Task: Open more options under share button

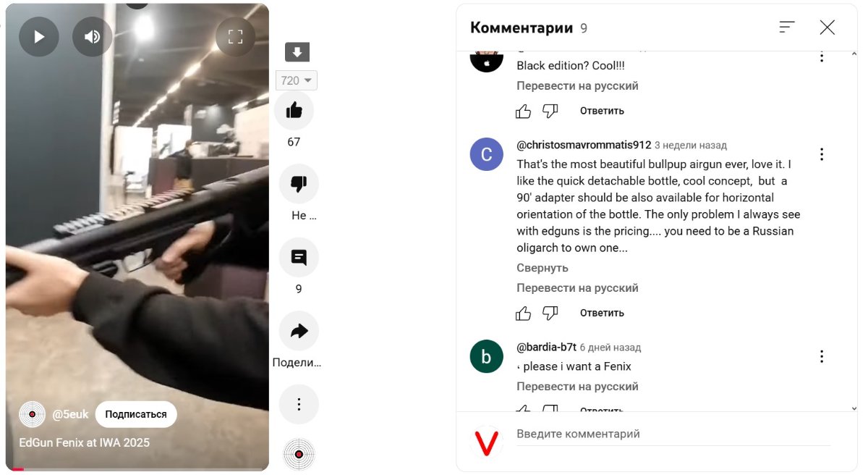Action: click(x=299, y=404)
